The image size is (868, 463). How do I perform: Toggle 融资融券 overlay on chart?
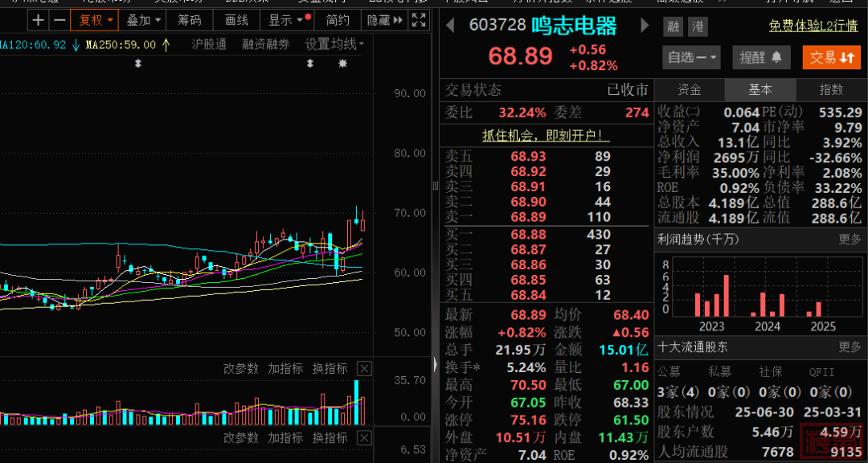265,44
